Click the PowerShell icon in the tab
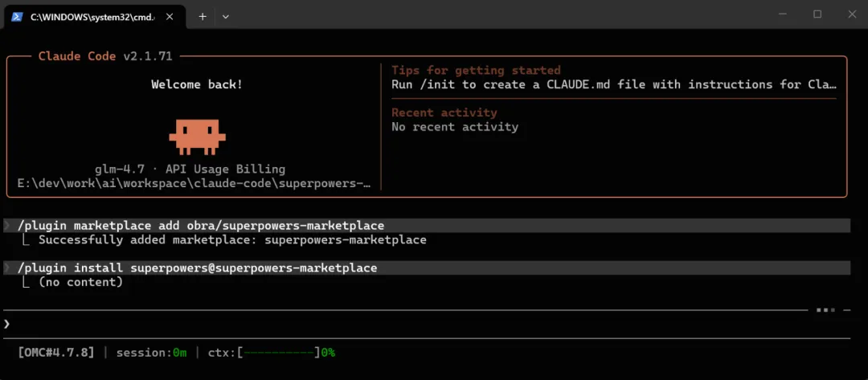The image size is (868, 380). click(17, 17)
